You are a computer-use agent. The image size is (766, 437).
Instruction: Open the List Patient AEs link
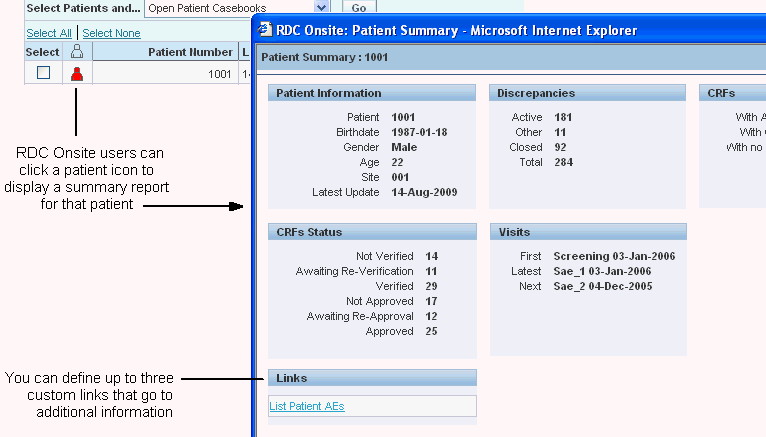click(x=307, y=406)
